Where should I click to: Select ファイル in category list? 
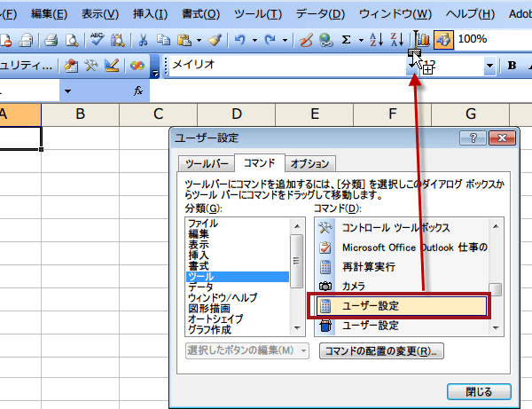[237, 224]
